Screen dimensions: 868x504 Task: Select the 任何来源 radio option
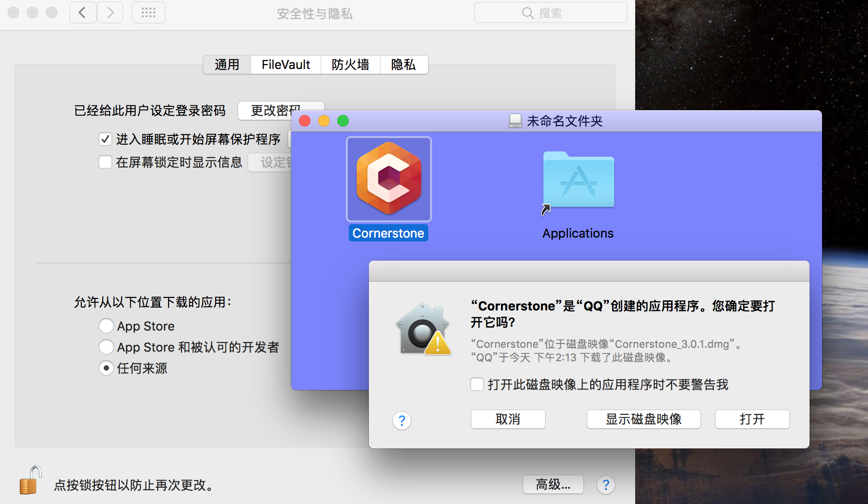(x=106, y=368)
